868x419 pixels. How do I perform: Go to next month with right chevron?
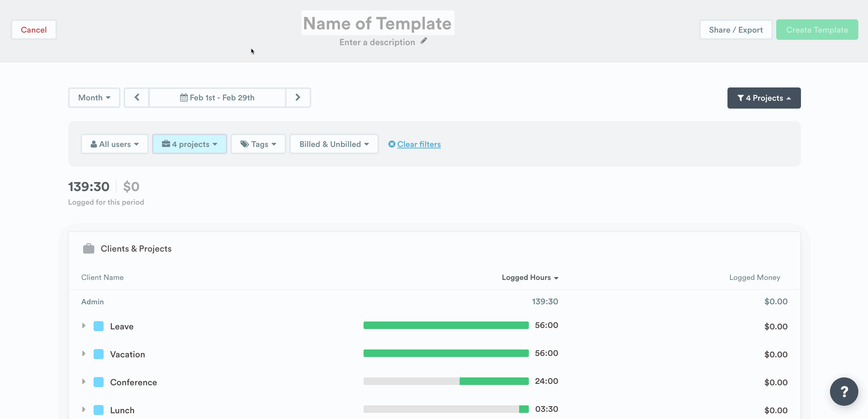tap(298, 97)
